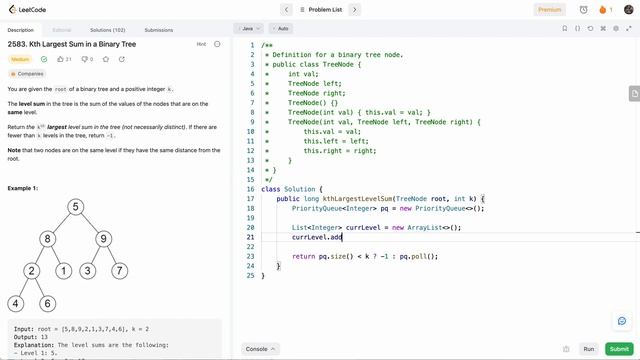Click the Premium button
Screen dimensions: 640x360
(x=549, y=9)
